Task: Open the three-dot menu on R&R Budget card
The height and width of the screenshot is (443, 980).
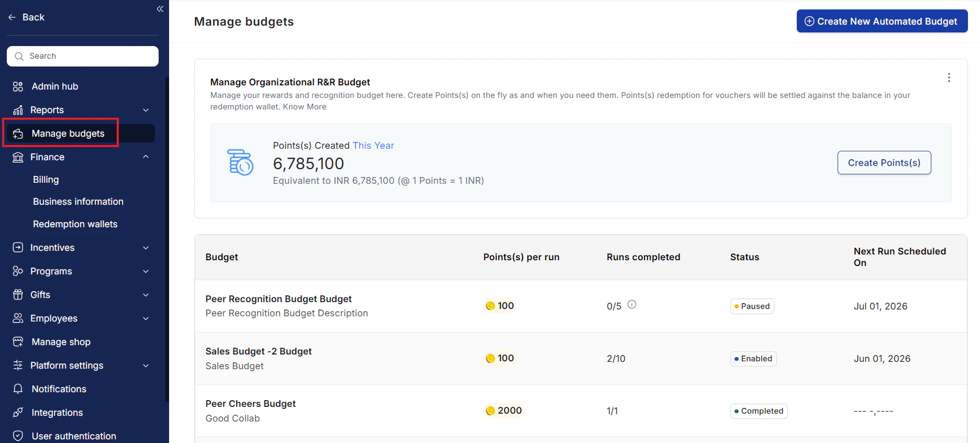Action: click(949, 77)
